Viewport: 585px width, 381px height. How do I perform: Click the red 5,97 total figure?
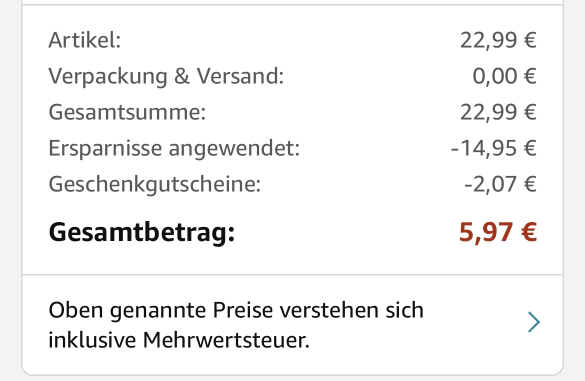[x=486, y=232]
